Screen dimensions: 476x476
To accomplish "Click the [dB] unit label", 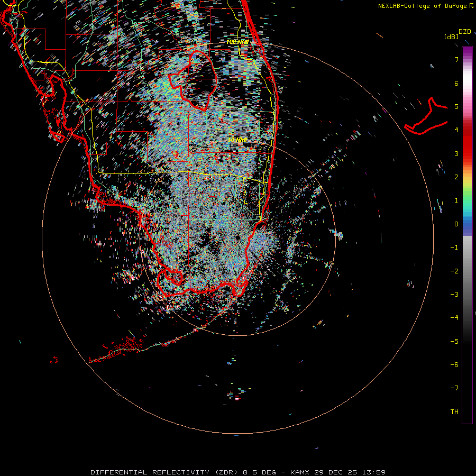I will (x=452, y=36).
